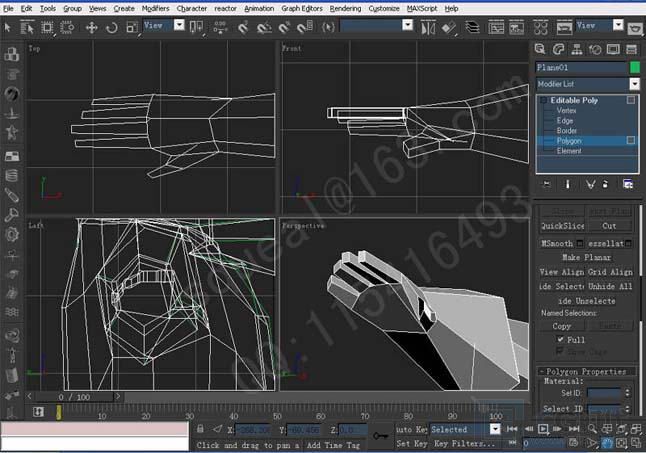
Task: Toggle the Set Key button
Action: [x=411, y=444]
